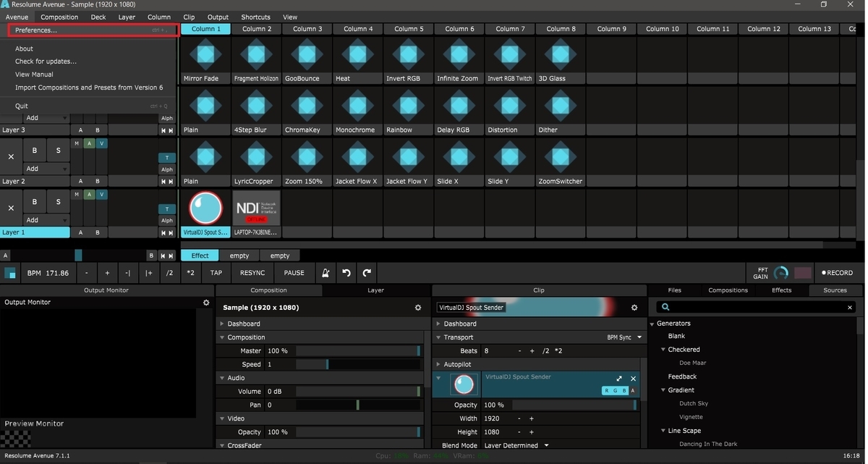The image size is (868, 464).
Task: Open the composition settings gear icon
Action: click(x=417, y=307)
